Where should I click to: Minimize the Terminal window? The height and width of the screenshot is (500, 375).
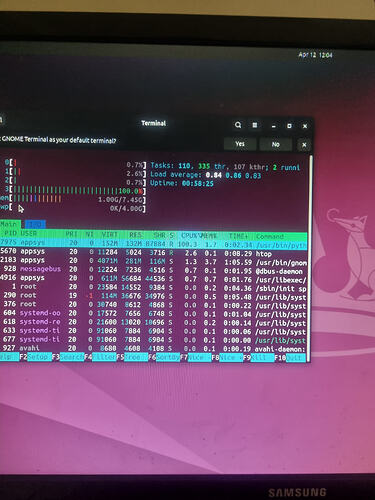(274, 126)
